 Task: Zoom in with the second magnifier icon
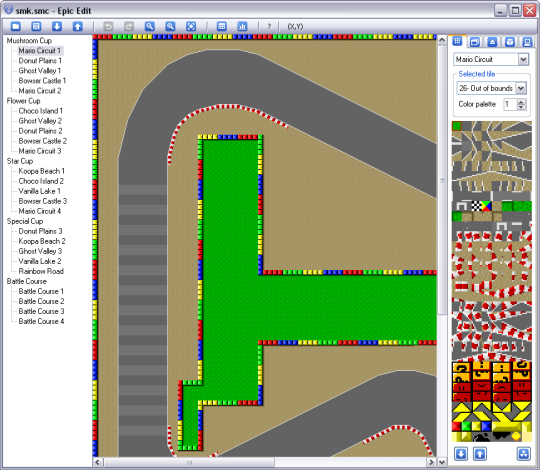point(170,26)
